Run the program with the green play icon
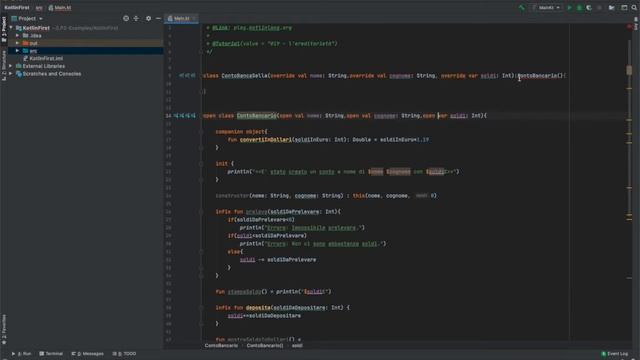 569,7
